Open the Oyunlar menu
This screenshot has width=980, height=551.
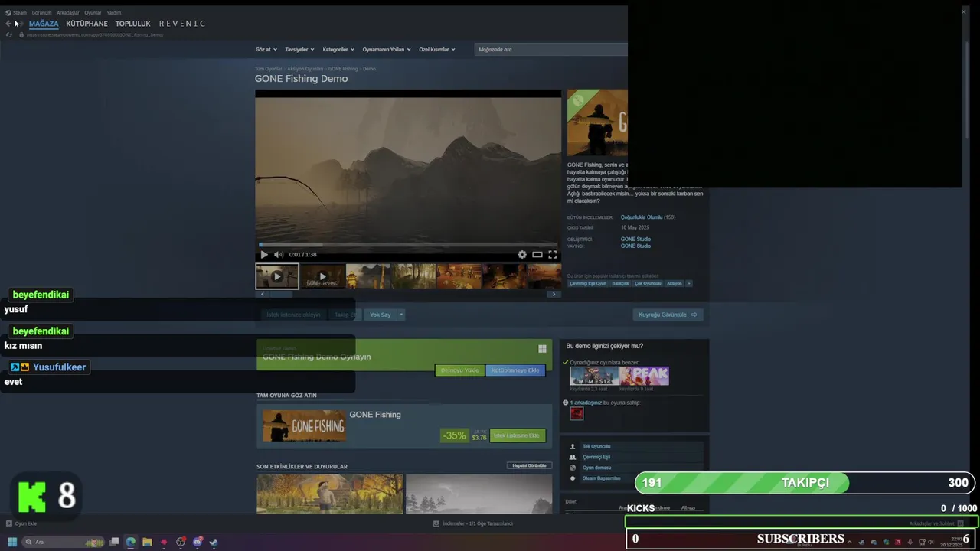(93, 13)
